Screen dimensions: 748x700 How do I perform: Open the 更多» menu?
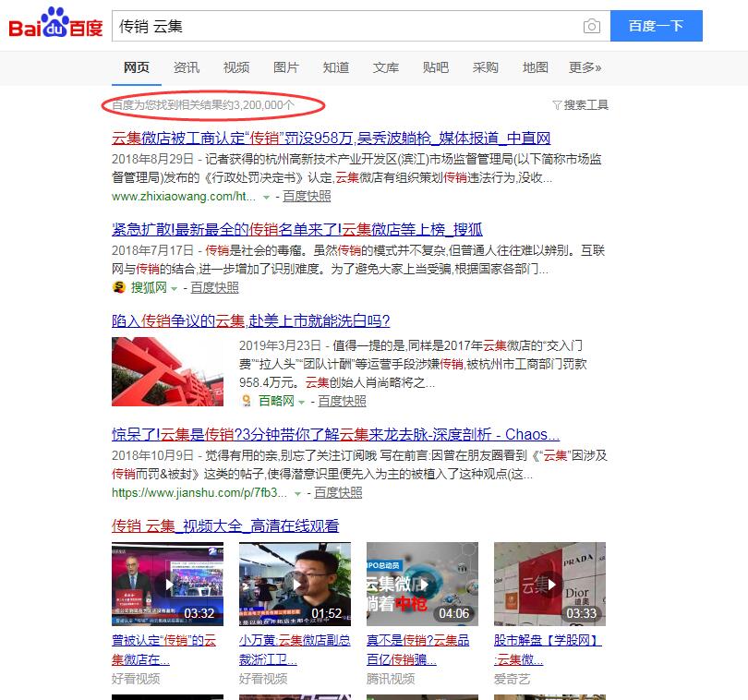pyautogui.click(x=585, y=67)
